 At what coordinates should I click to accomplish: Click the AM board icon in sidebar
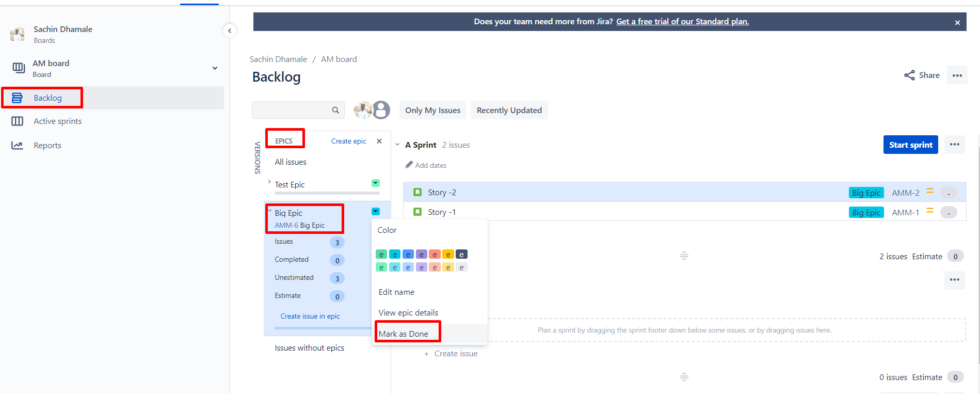tap(19, 68)
